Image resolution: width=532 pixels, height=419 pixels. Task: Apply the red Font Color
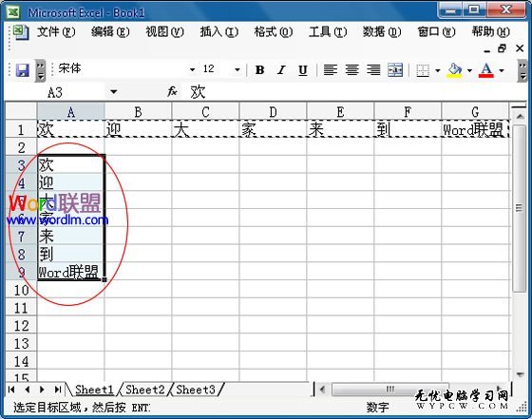click(x=485, y=70)
